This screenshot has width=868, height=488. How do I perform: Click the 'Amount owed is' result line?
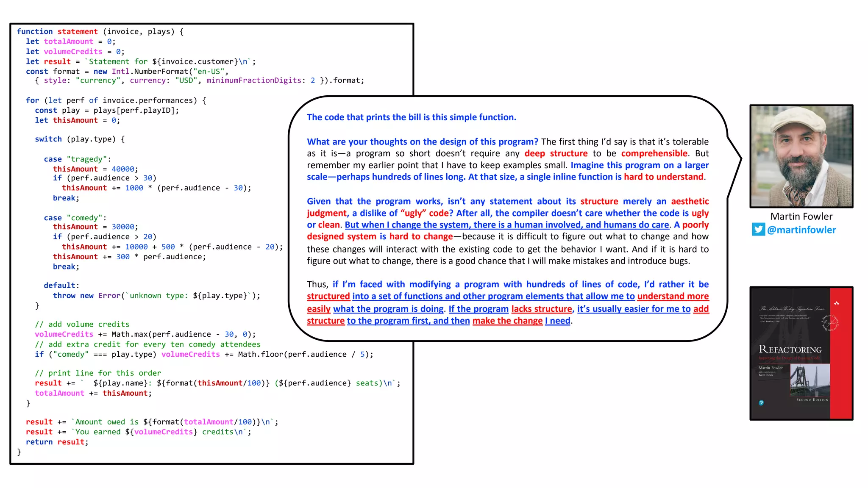[152, 422]
